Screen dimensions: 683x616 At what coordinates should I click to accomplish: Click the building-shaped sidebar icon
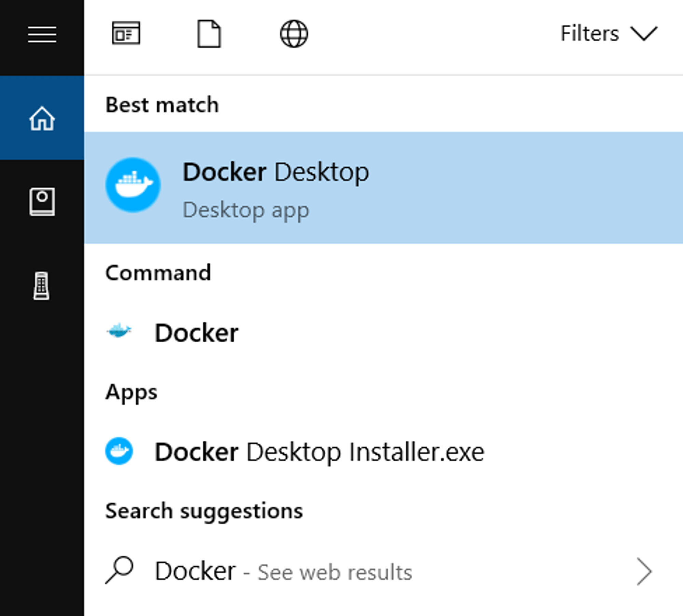click(42, 286)
